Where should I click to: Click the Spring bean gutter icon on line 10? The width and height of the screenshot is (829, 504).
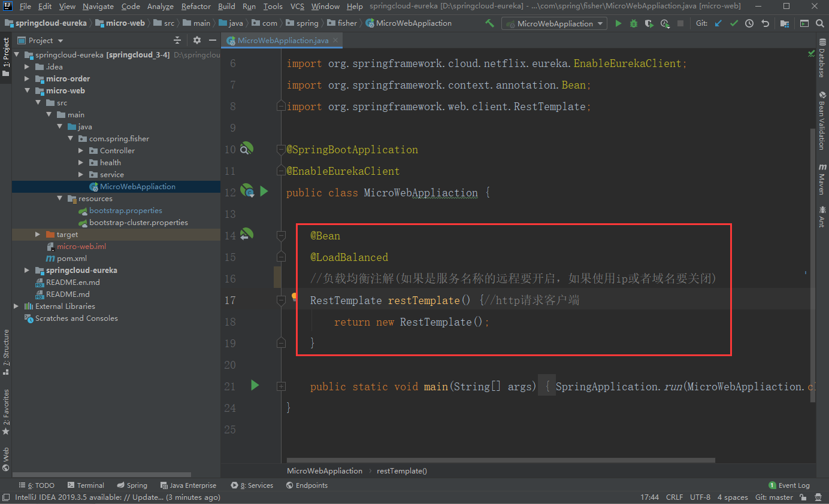(246, 148)
